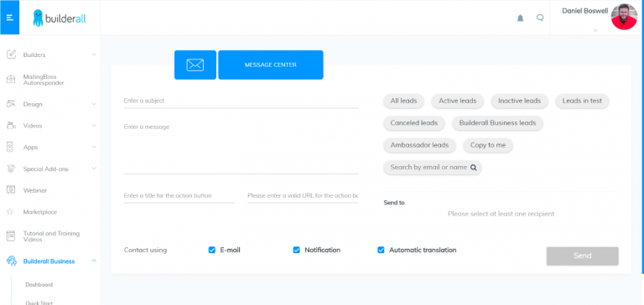Expand the Design menu chevron
The image size is (644, 305).
[94, 104]
